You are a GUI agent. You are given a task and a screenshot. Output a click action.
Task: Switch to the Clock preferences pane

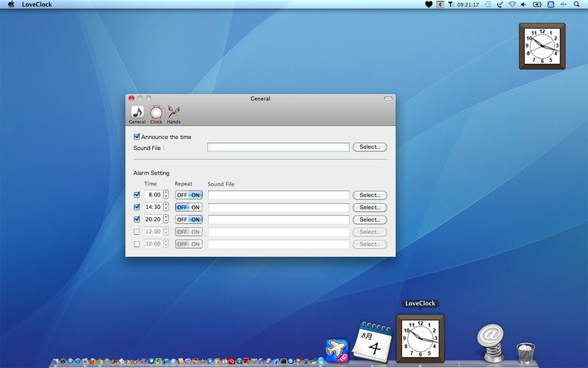[156, 115]
